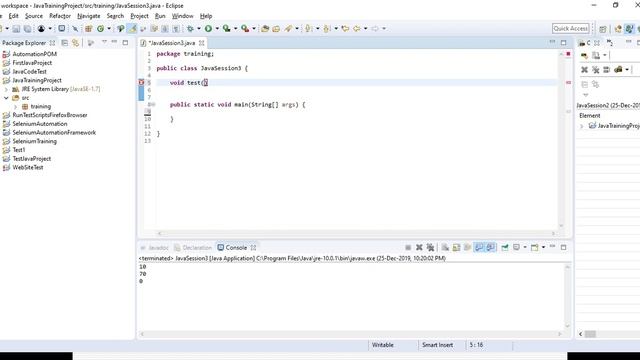Open the Edit menu
The width and height of the screenshot is (640, 360).
[x=13, y=16]
